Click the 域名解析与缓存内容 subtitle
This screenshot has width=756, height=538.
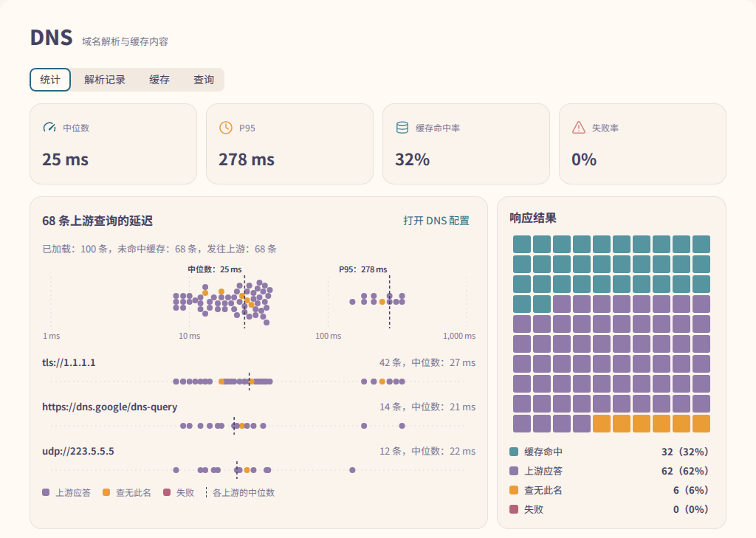tap(125, 41)
